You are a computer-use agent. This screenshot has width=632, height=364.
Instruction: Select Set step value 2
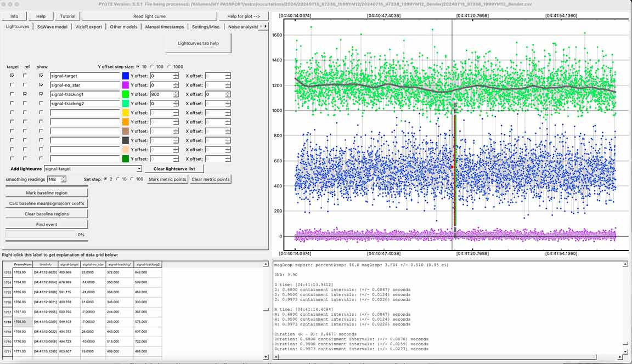pos(105,179)
